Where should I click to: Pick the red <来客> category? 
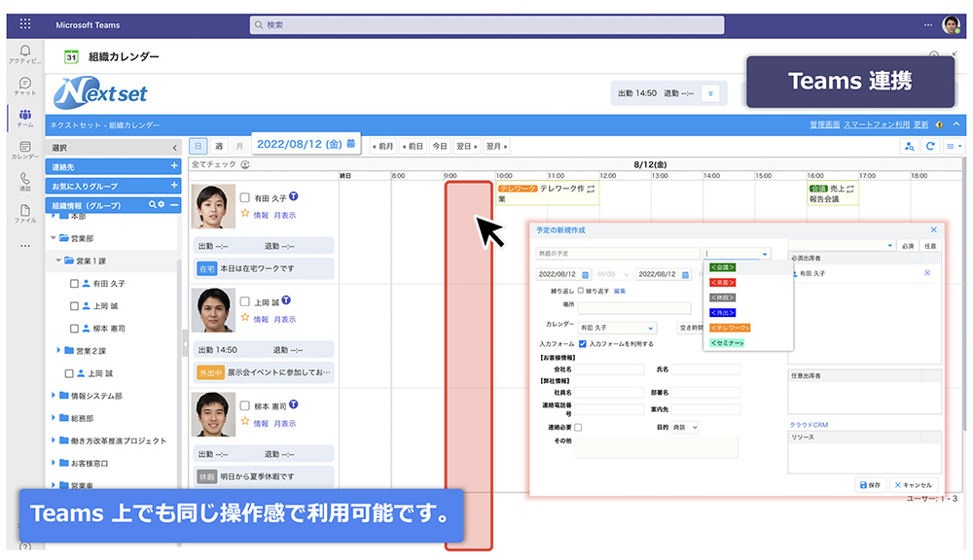coord(722,282)
